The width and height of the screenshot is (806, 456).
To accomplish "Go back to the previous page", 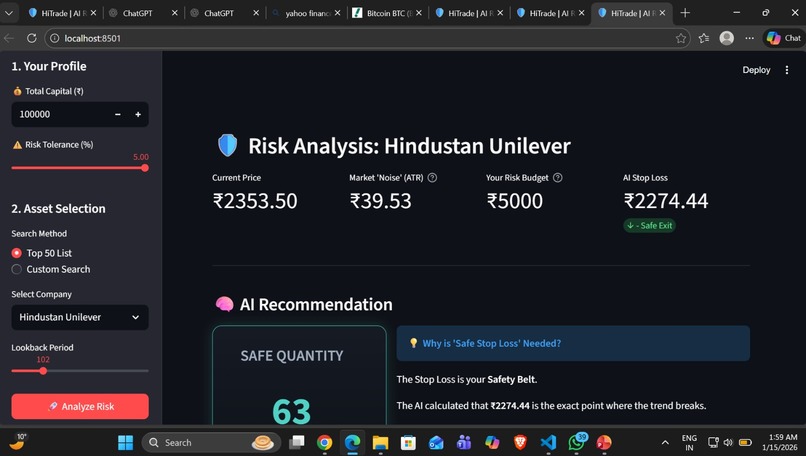I will pyautogui.click(x=9, y=38).
